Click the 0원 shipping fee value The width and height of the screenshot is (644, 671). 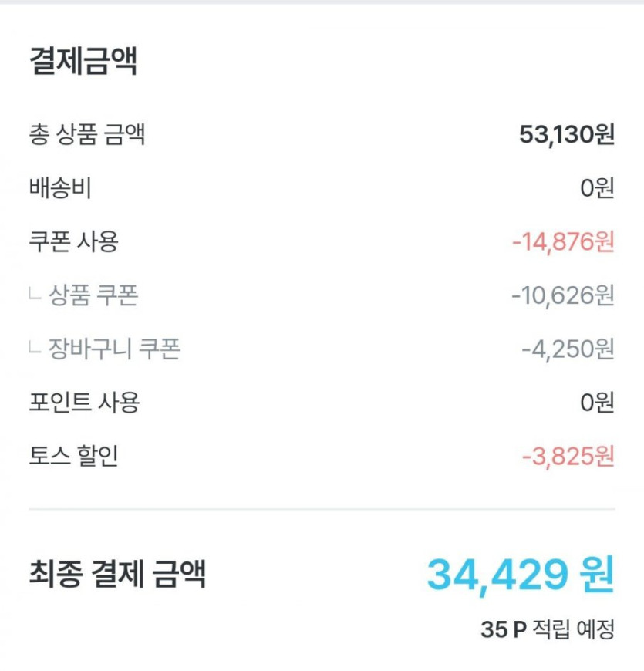(597, 188)
